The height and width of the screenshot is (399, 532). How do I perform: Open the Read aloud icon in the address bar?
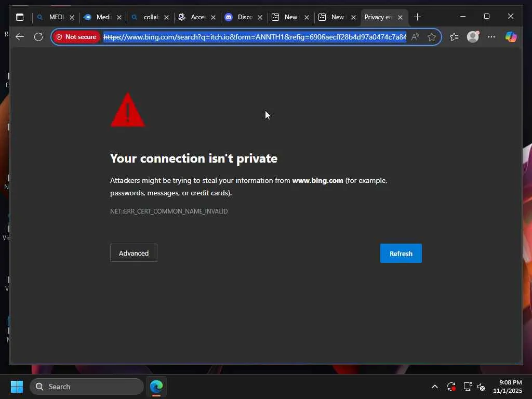coord(415,37)
